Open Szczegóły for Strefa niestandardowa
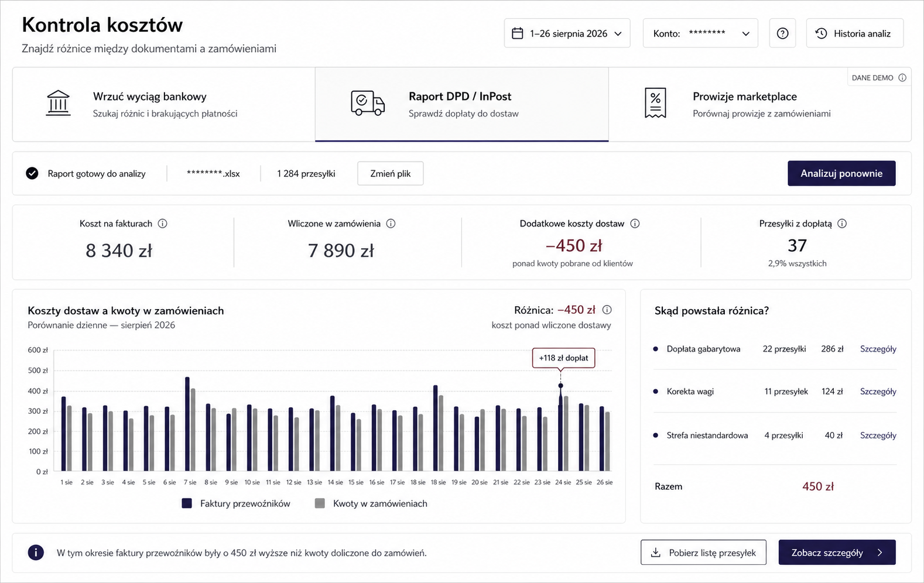Image resolution: width=924 pixels, height=583 pixels. click(878, 435)
